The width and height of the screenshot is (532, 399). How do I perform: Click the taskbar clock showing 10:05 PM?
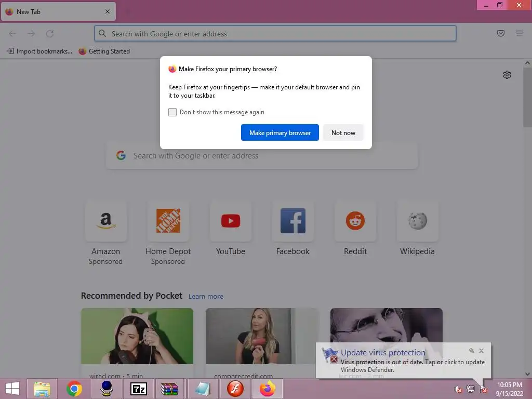(509, 389)
